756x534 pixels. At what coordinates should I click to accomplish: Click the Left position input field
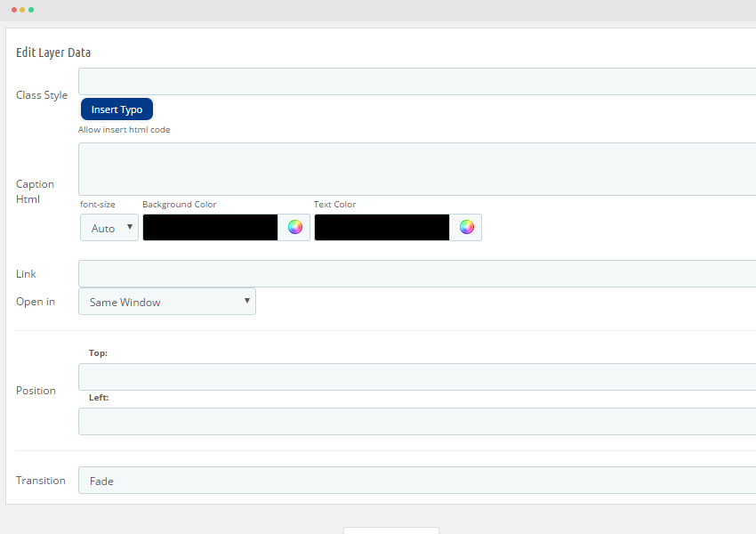tap(417, 421)
